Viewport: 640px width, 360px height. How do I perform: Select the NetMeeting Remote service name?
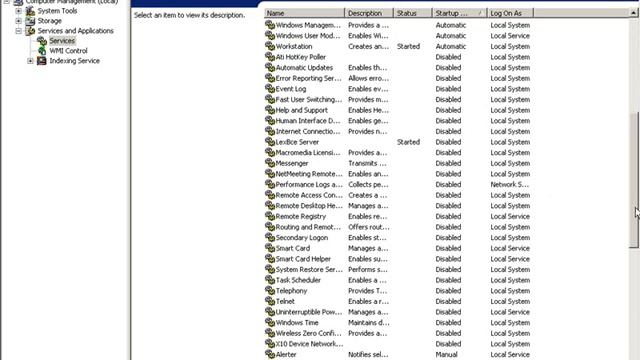309,173
